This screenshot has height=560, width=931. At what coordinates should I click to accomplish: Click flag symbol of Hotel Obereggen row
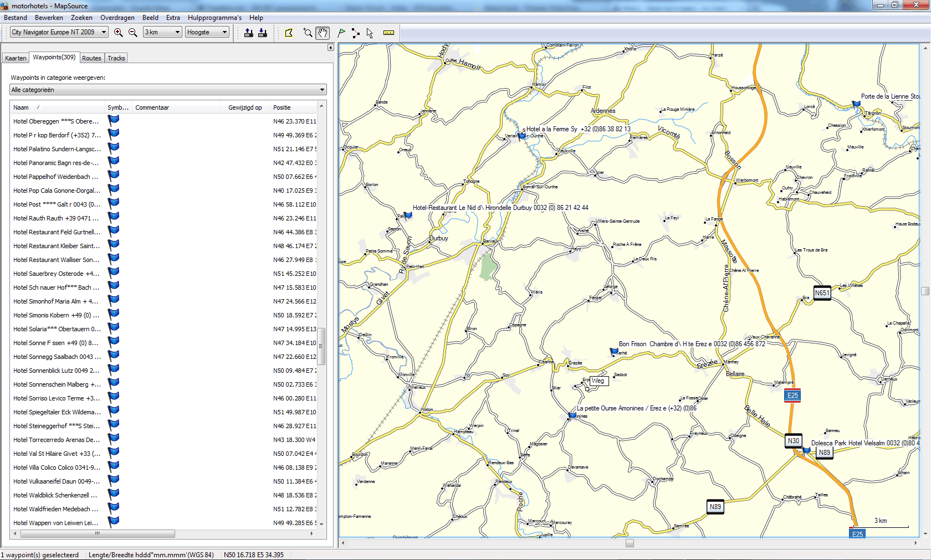click(114, 120)
